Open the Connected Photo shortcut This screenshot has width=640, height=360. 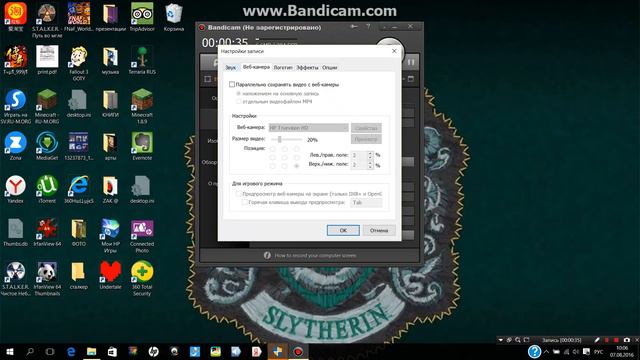point(142,235)
